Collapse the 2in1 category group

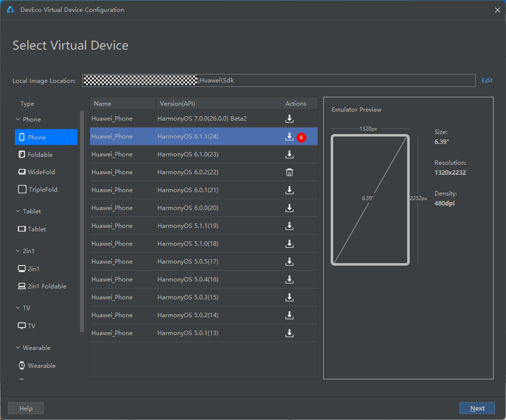click(x=18, y=251)
